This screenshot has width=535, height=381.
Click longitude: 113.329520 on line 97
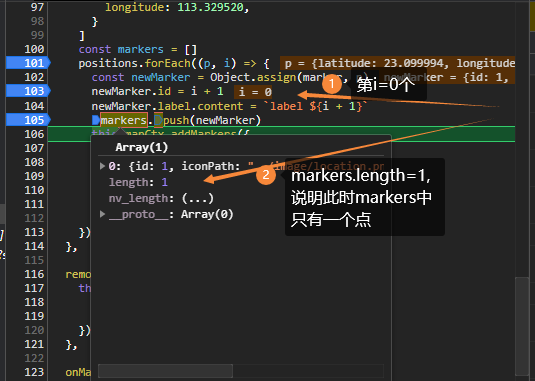click(x=174, y=7)
